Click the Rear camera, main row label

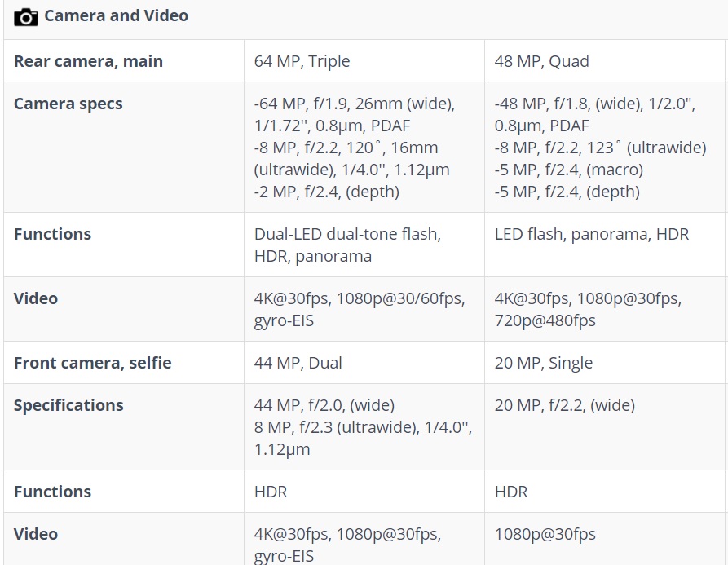click(88, 61)
